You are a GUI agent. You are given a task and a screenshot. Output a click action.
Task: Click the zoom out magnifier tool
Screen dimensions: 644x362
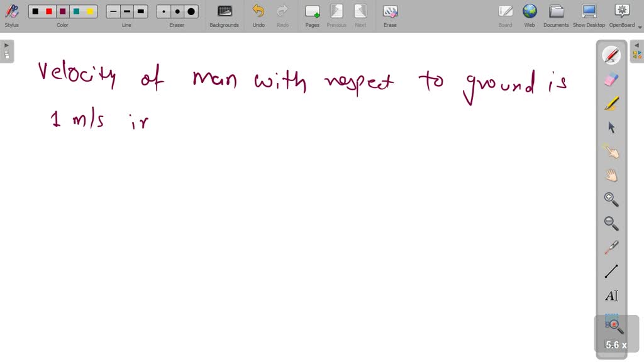[611, 223]
